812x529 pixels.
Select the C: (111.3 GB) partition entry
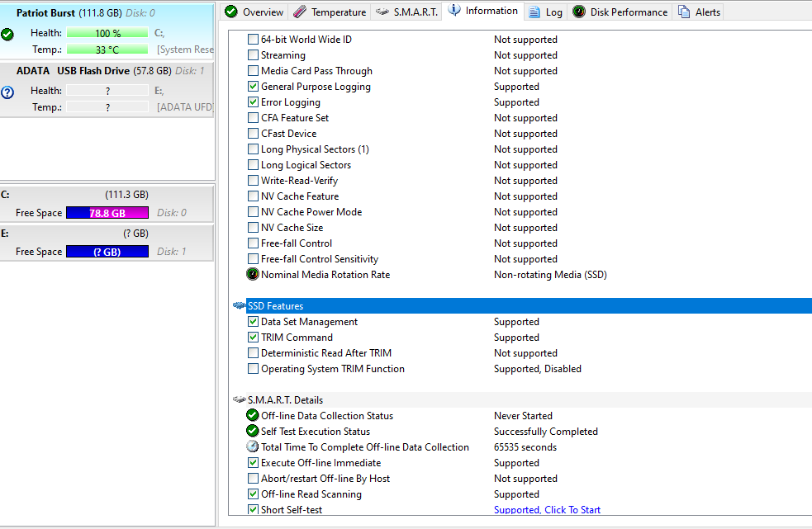[x=107, y=204]
